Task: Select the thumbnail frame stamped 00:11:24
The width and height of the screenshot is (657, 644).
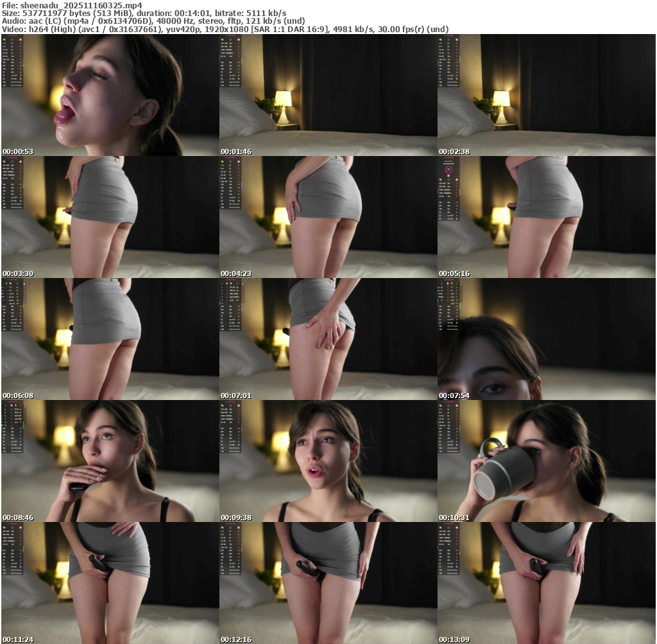Action: [x=110, y=583]
